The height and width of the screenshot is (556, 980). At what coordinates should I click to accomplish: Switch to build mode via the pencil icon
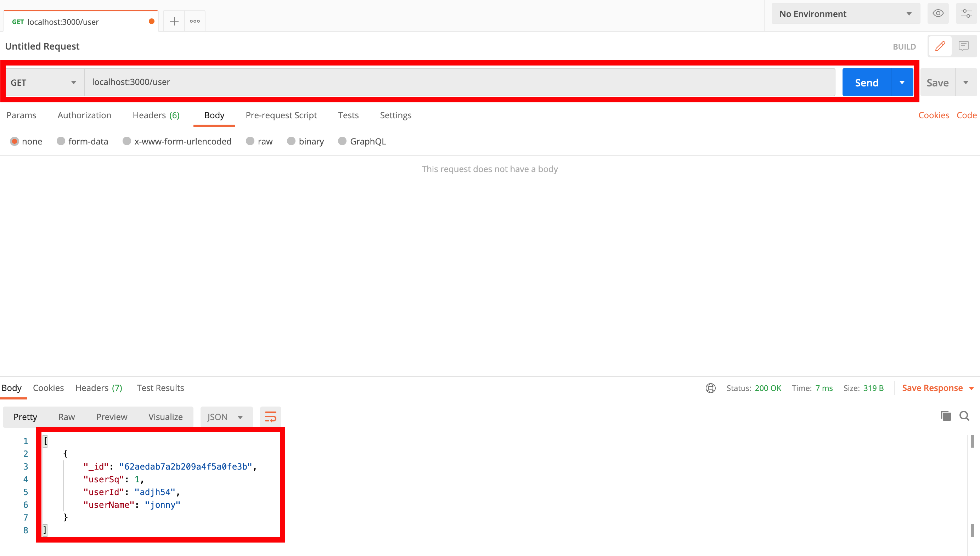(940, 46)
